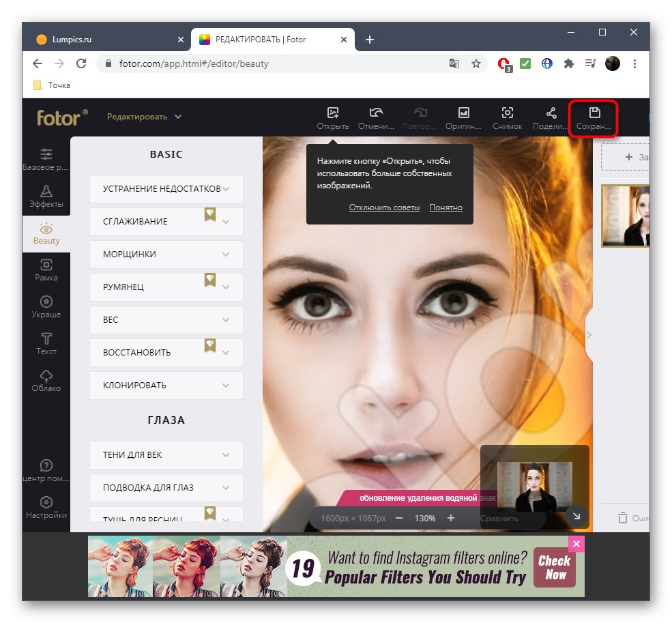Open a new browser tab
This screenshot has width=672, height=623.
(369, 40)
